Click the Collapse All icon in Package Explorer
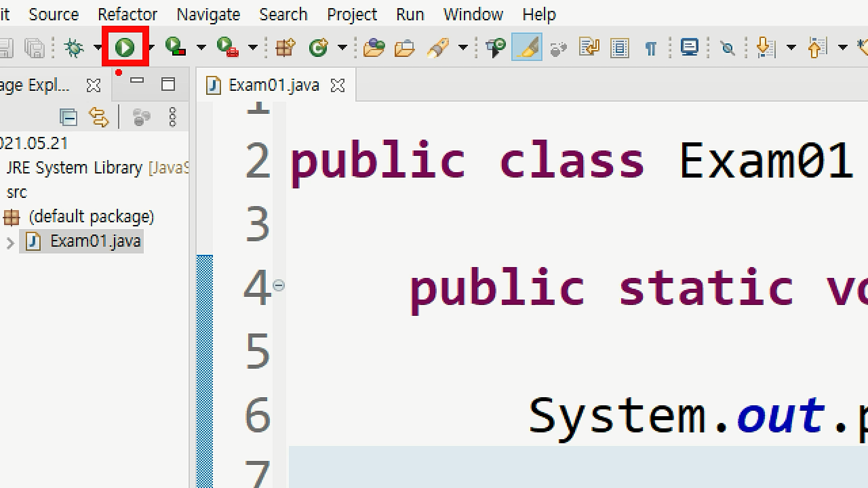This screenshot has height=488, width=868. pos(69,117)
